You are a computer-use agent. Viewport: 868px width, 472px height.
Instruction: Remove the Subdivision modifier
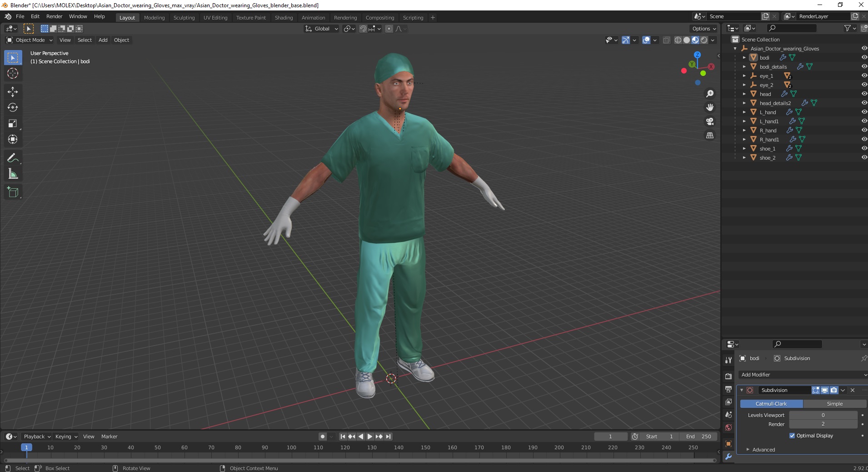[x=853, y=390]
